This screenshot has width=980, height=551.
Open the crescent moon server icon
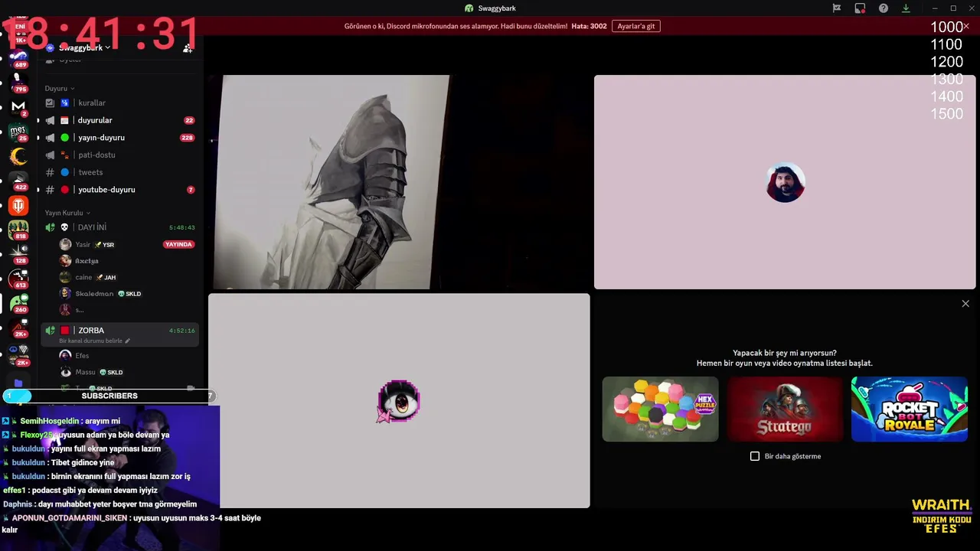point(19,156)
